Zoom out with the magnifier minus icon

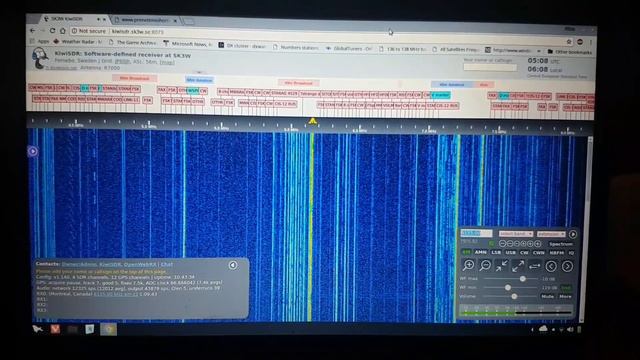tap(485, 266)
